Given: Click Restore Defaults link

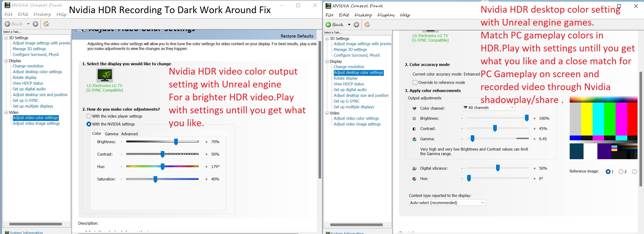Looking at the screenshot, I should tap(297, 36).
